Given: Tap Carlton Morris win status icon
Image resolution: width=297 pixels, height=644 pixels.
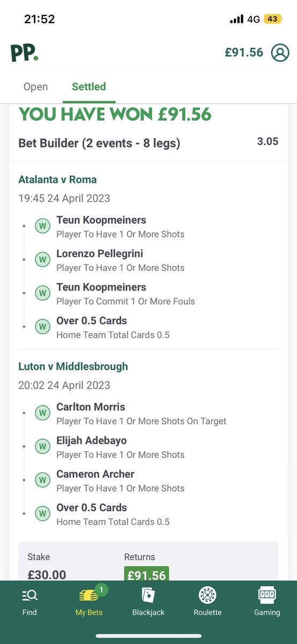Looking at the screenshot, I should click(42, 413).
